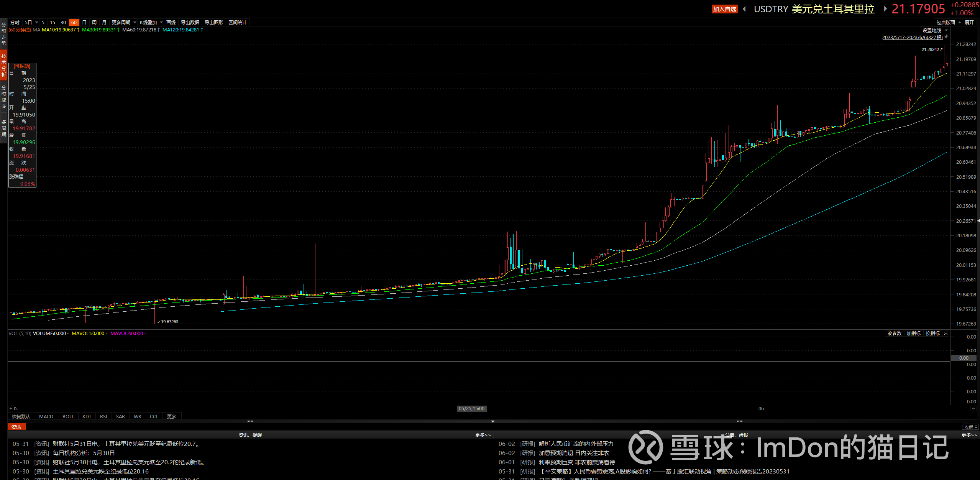Switch to 15-minute period
Screen dimensions: 980x480
pos(53,23)
